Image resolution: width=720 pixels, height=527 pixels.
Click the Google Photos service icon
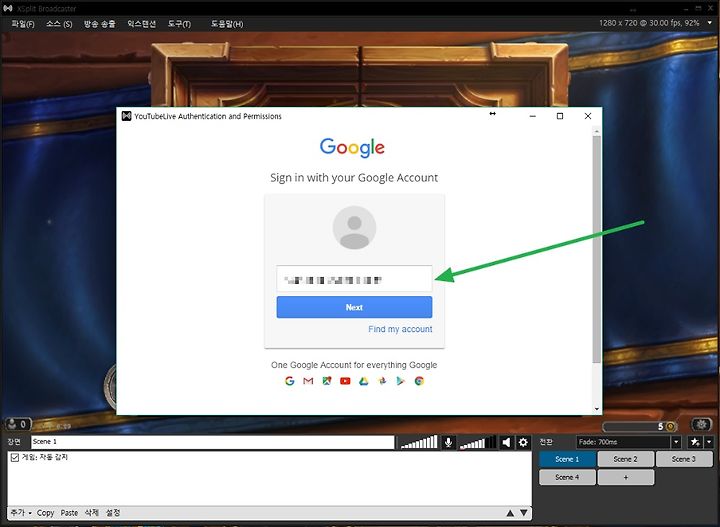pyautogui.click(x=382, y=381)
